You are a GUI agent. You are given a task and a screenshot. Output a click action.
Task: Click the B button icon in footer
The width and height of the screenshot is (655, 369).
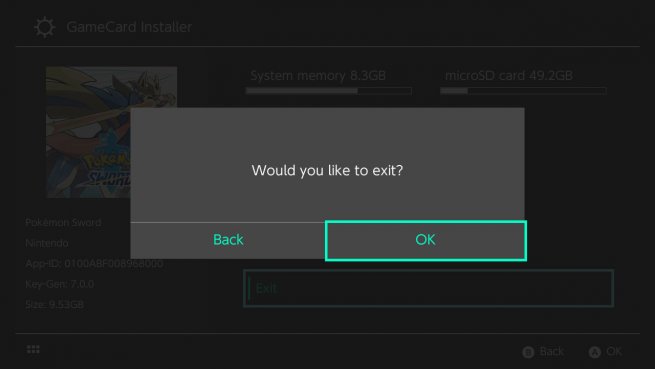point(528,352)
